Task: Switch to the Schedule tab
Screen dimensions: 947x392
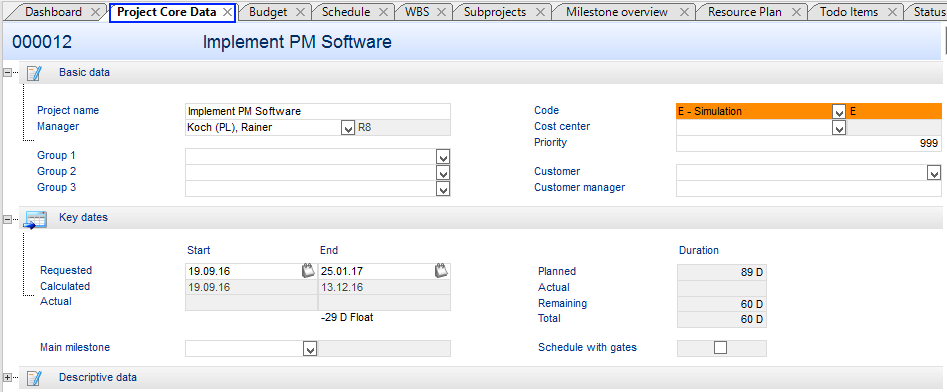Action: pyautogui.click(x=346, y=12)
